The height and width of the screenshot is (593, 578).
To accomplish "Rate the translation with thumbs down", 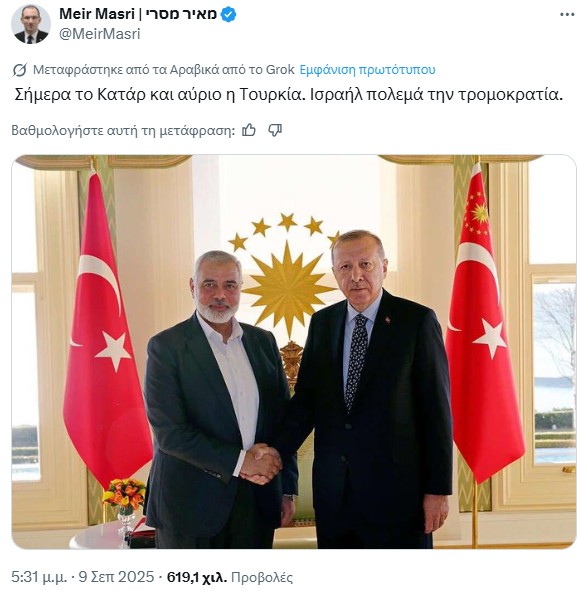I will (x=275, y=130).
